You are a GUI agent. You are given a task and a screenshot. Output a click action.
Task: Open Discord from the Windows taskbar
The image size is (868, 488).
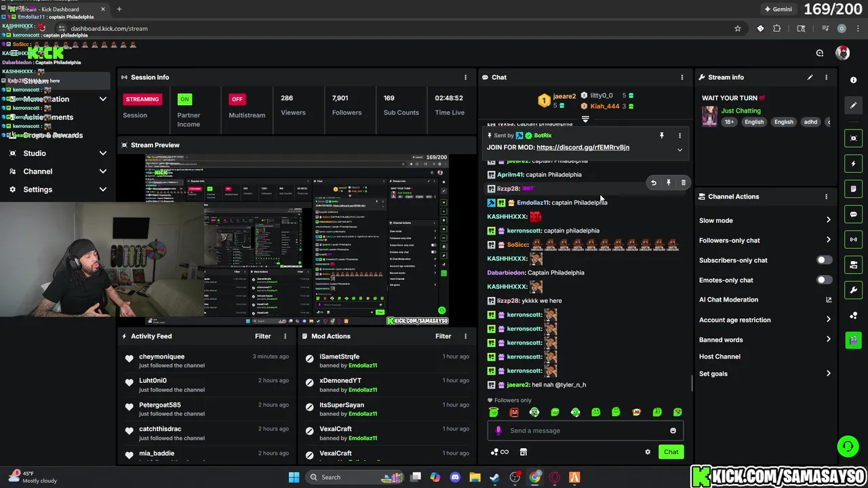pos(455,477)
